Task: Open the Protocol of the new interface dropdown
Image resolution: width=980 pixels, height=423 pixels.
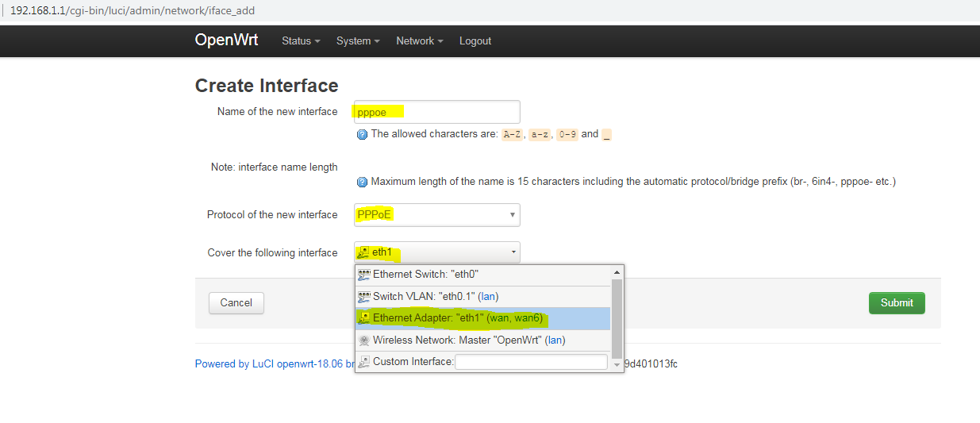Action: pyautogui.click(x=436, y=215)
